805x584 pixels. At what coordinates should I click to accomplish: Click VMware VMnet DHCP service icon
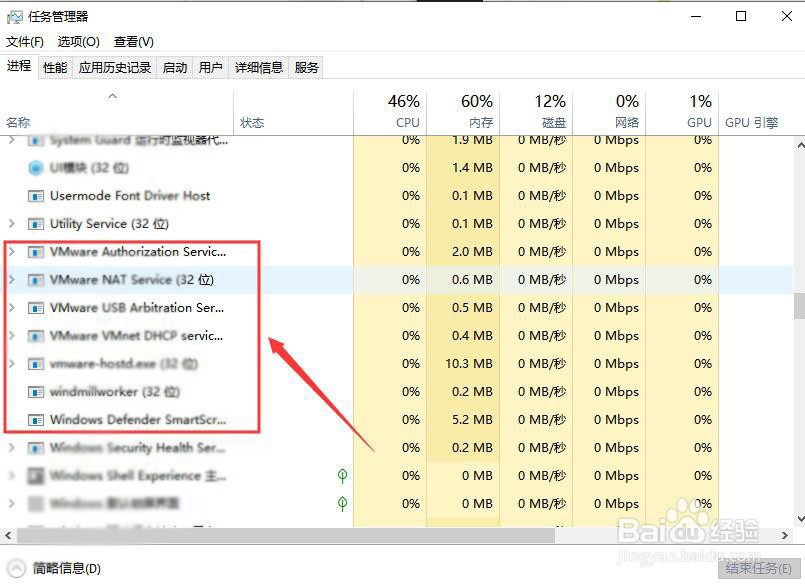35,336
